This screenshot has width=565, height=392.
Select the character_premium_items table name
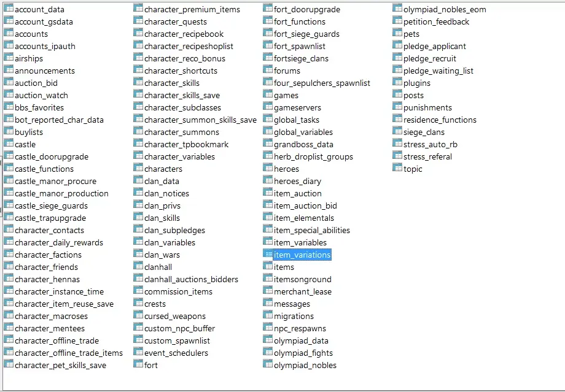pos(192,10)
